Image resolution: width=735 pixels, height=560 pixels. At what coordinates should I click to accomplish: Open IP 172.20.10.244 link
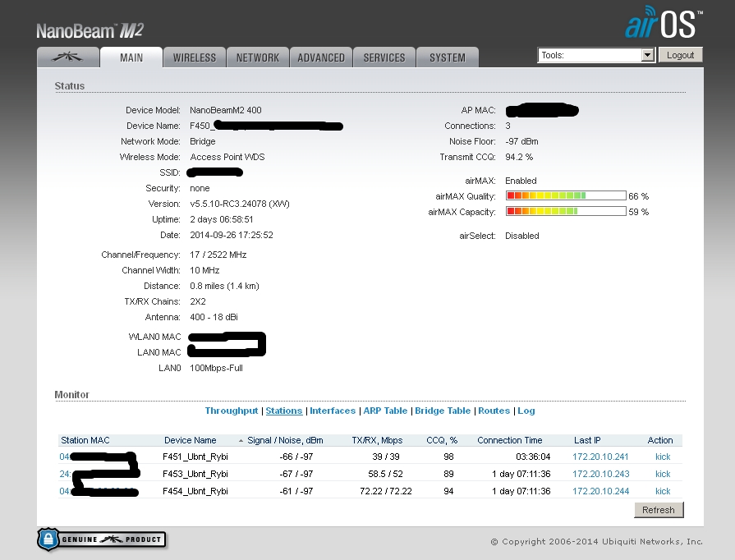(601, 491)
